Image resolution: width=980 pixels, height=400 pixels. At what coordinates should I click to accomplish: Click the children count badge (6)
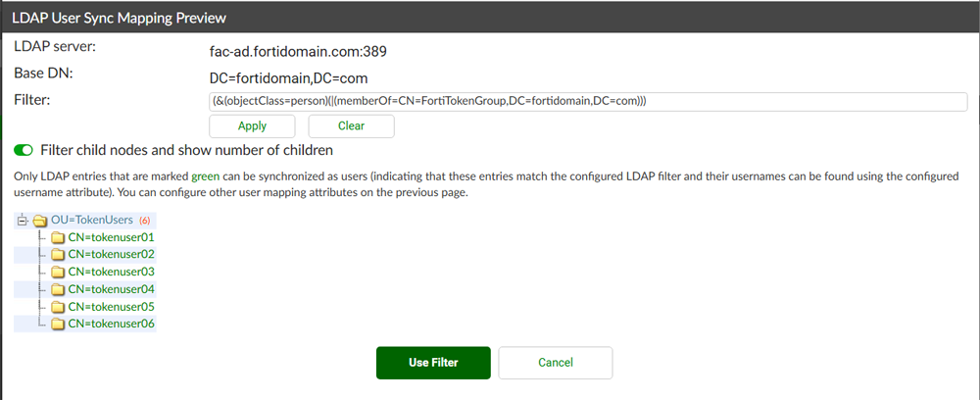point(144,221)
